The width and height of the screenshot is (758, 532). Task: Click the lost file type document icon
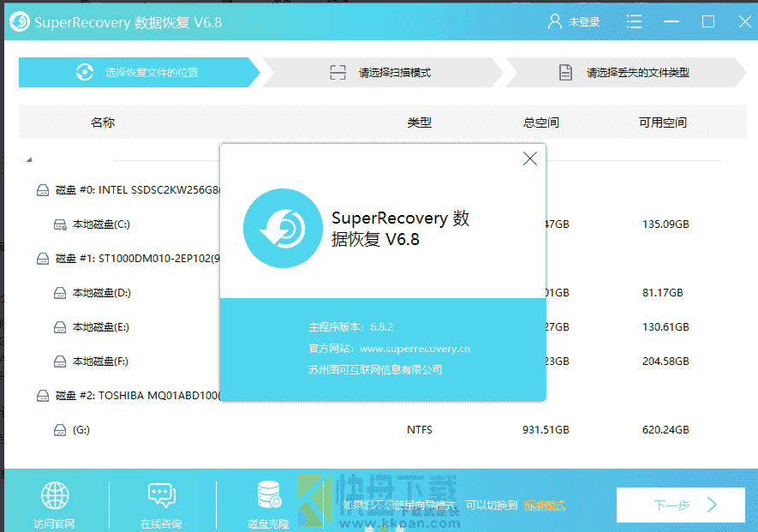pos(565,73)
